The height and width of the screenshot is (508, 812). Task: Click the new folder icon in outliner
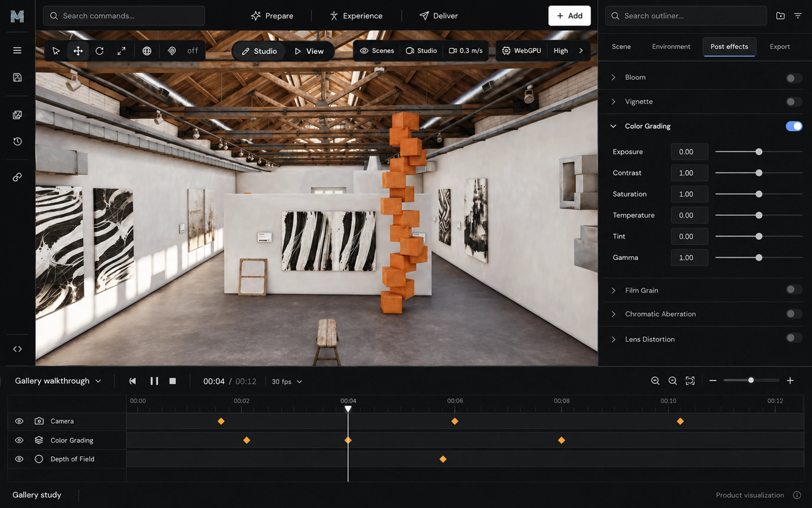coord(780,16)
